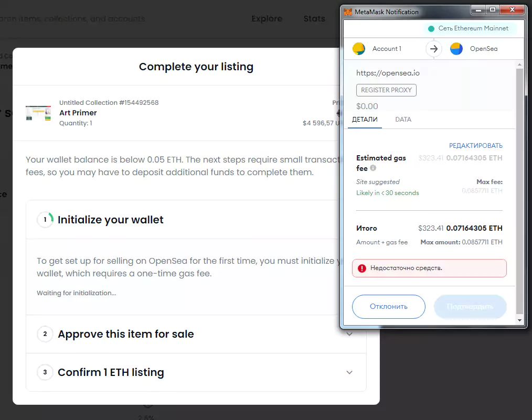This screenshot has height=420, width=532.
Task: Minimize the MetaMask Notification window
Action: 478,10
